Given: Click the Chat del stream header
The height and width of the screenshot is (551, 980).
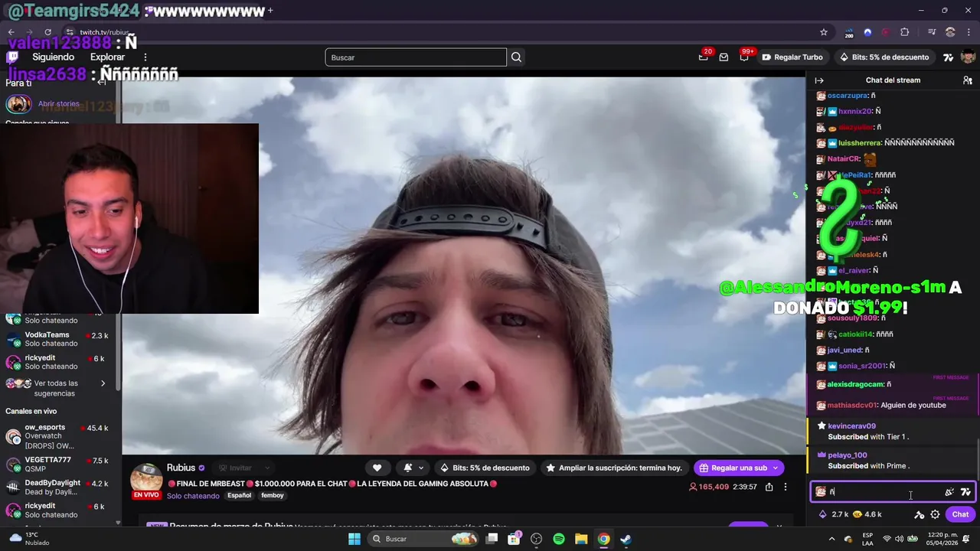Looking at the screenshot, I should click(x=893, y=80).
